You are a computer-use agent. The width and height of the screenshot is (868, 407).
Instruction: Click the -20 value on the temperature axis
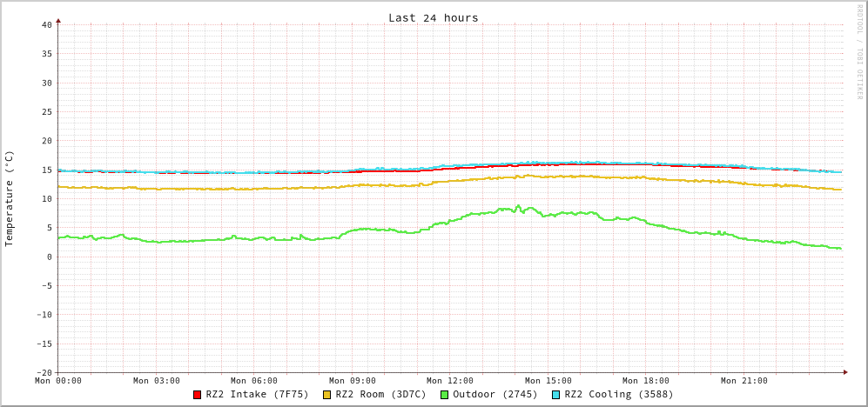tap(44, 372)
